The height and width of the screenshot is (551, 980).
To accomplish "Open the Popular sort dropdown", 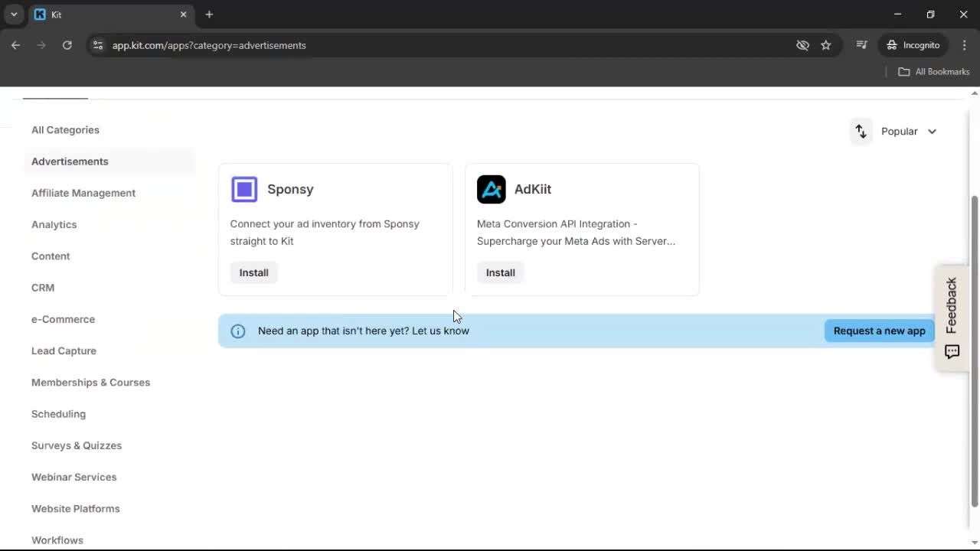I will pyautogui.click(x=909, y=131).
